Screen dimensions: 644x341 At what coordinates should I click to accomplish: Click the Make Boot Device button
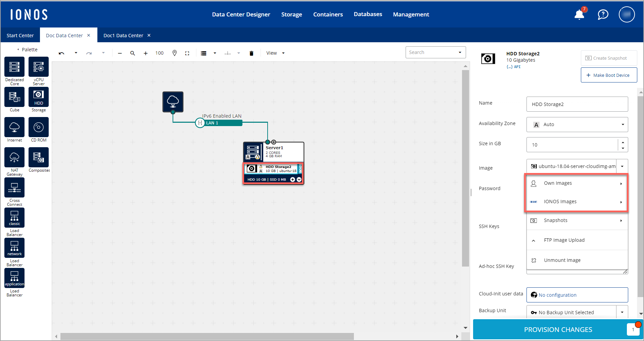pos(608,75)
